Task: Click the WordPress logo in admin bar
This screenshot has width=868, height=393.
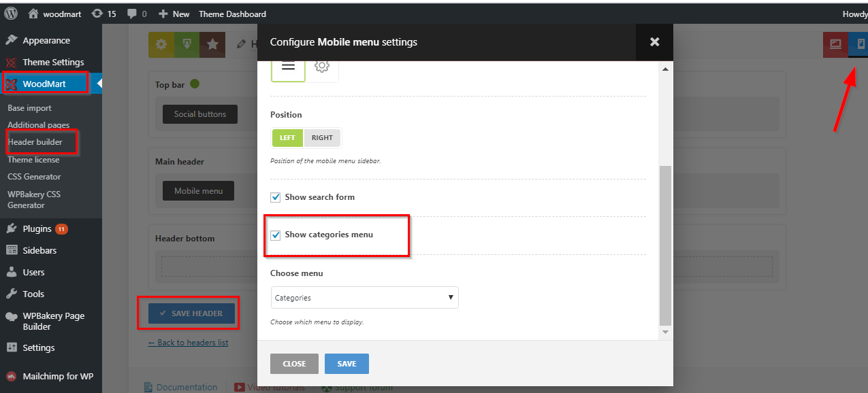Action: [x=11, y=13]
